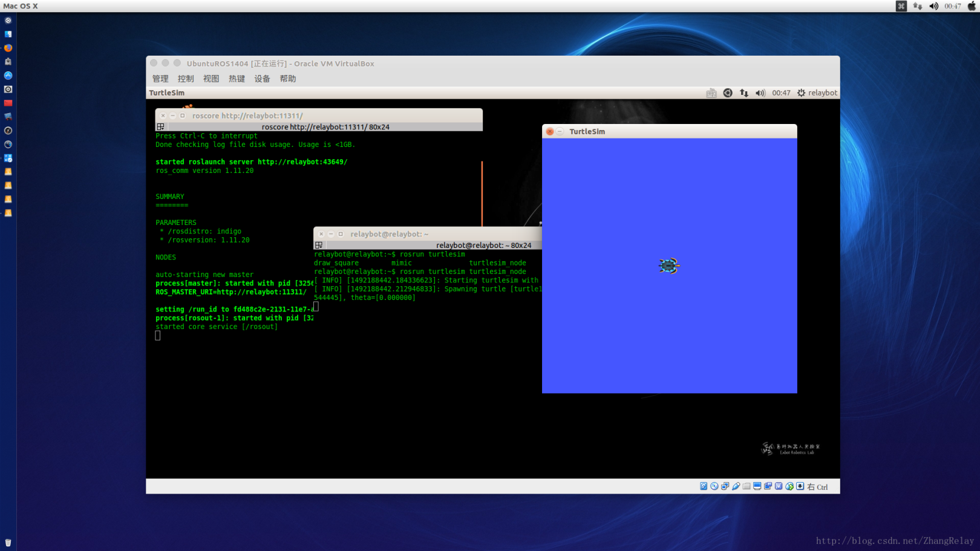Open the 管理 menu in VirtualBox
The image size is (980, 551).
(x=160, y=79)
